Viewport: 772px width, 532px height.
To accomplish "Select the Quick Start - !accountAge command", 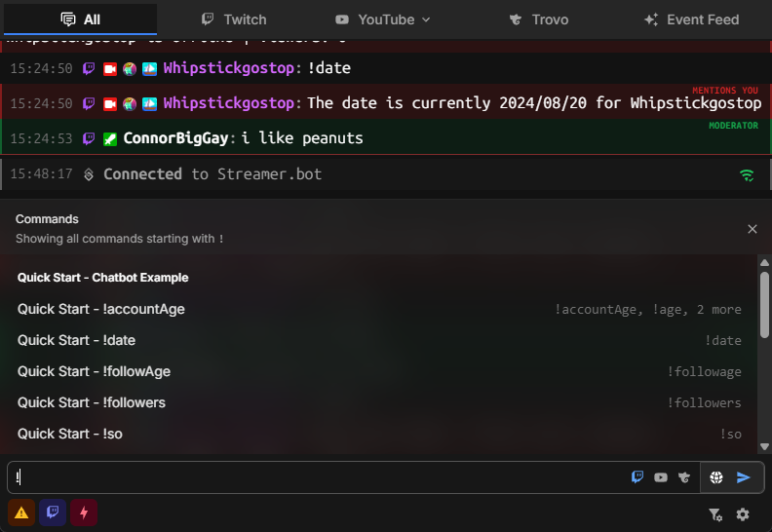I will 379,309.
